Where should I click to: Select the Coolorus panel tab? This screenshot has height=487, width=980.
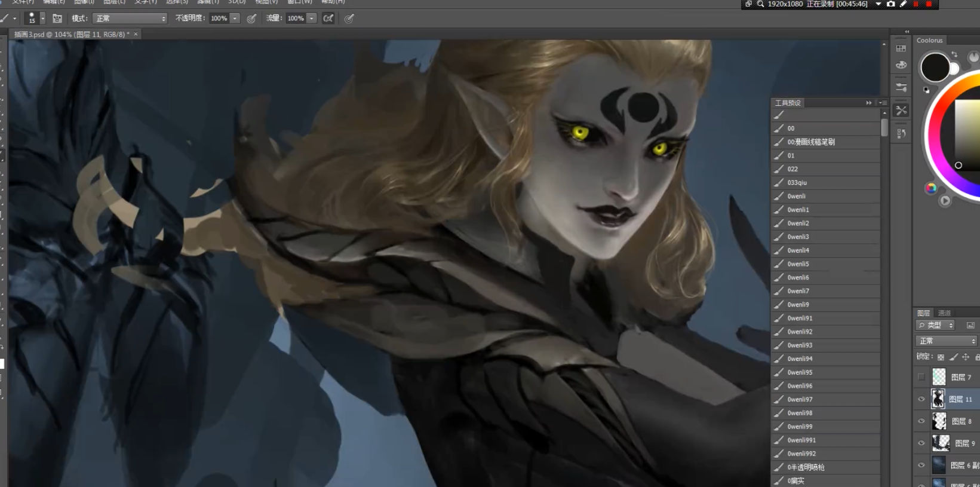click(x=929, y=40)
